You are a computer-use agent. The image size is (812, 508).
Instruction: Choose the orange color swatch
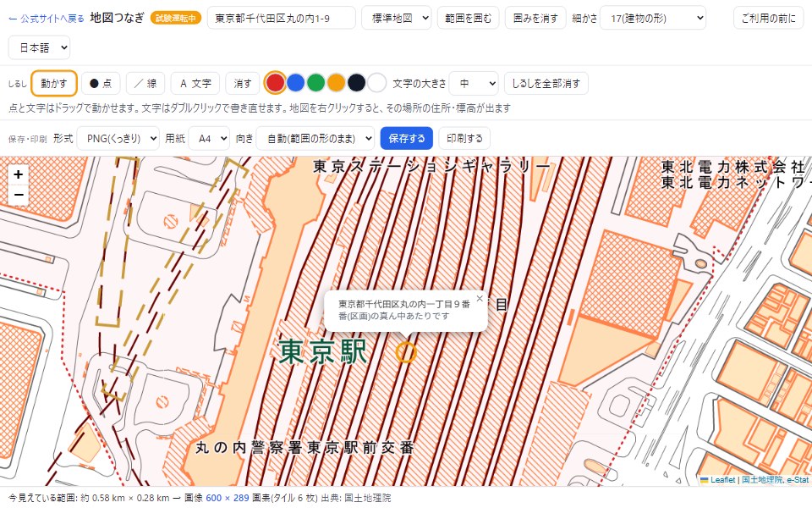tap(336, 83)
